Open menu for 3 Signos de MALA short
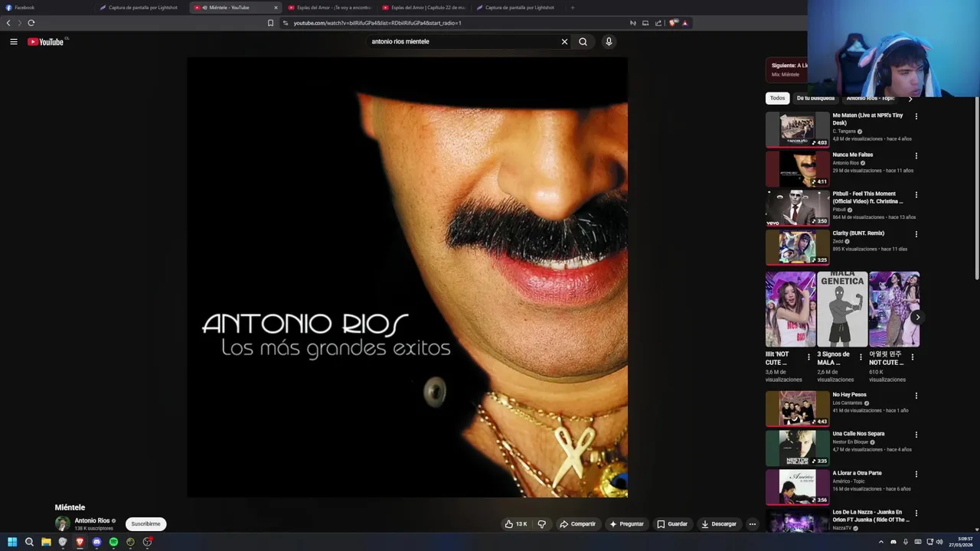This screenshot has width=980, height=551. click(861, 357)
